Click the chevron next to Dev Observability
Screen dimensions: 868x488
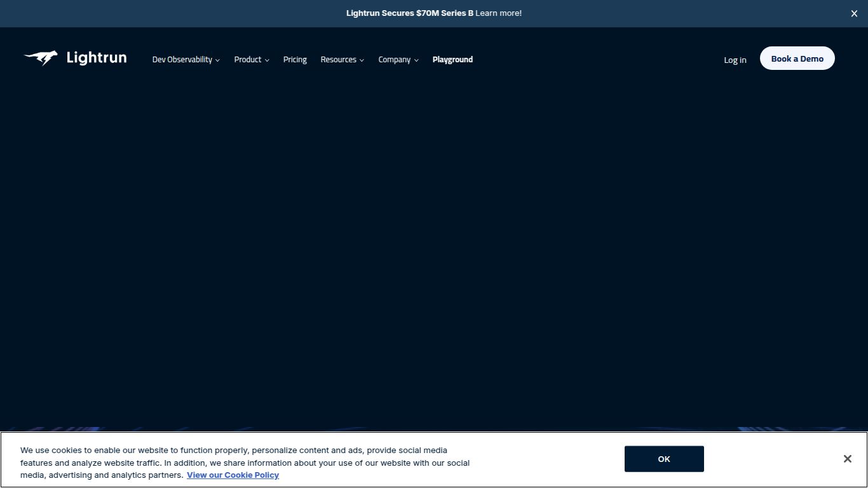(218, 60)
